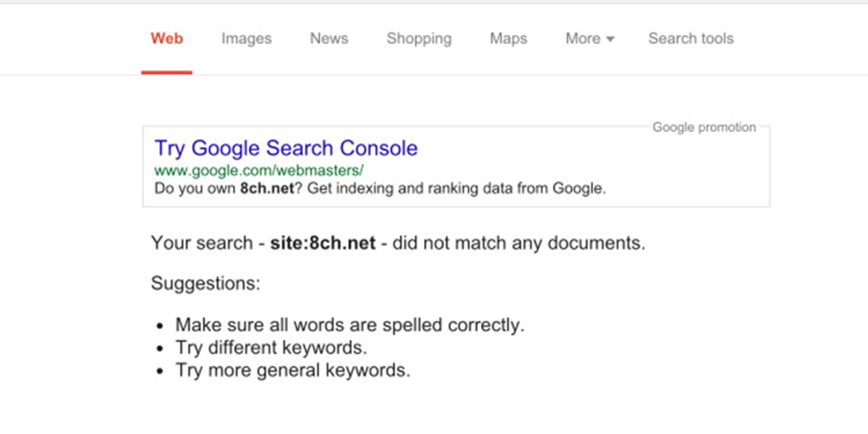This screenshot has width=868, height=434.
Task: Switch to the Images tab
Action: pos(247,39)
